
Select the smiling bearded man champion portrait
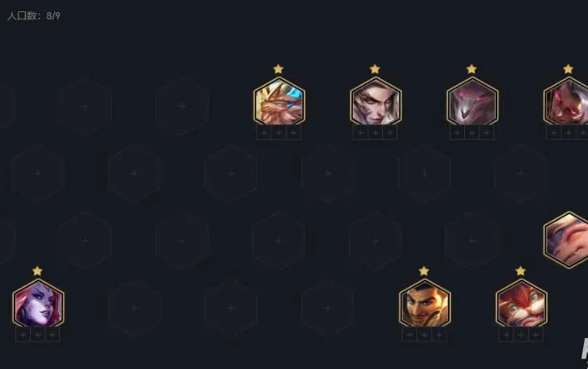(425, 303)
